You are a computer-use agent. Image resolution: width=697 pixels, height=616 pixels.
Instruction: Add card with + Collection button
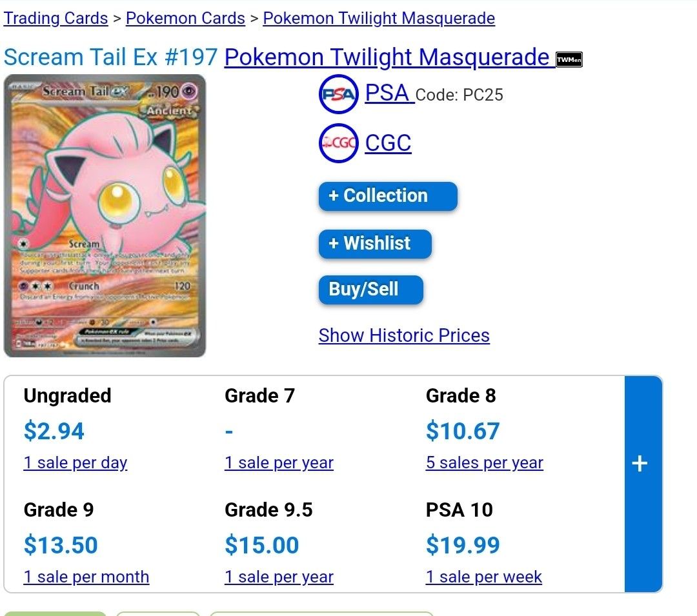387,196
